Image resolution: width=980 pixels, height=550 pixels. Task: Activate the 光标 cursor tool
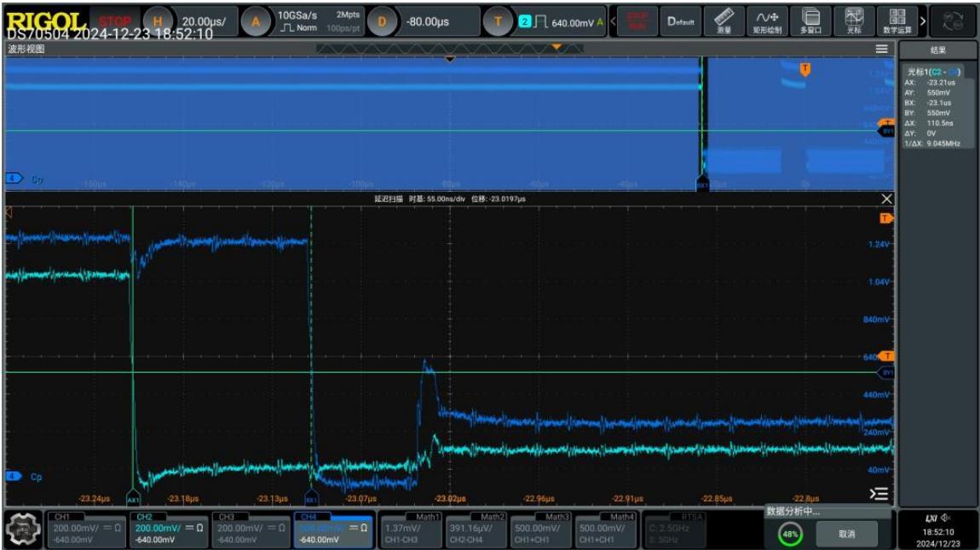(x=854, y=21)
